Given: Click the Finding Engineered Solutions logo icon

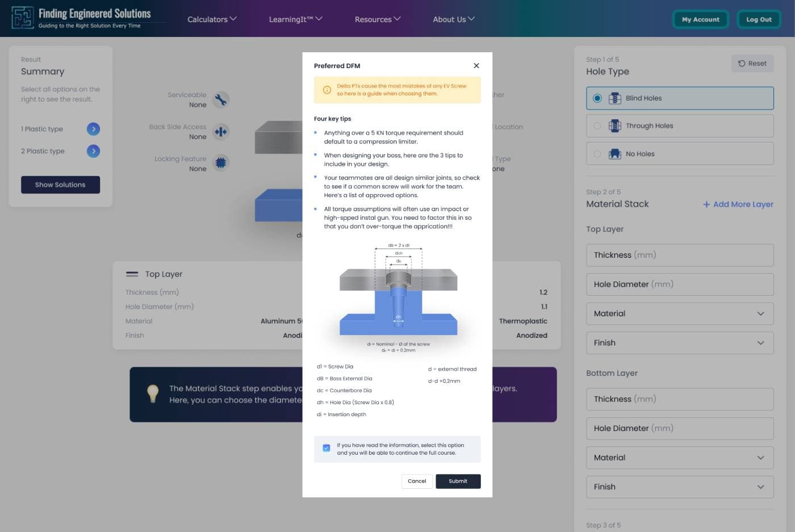Looking at the screenshot, I should pyautogui.click(x=23, y=18).
